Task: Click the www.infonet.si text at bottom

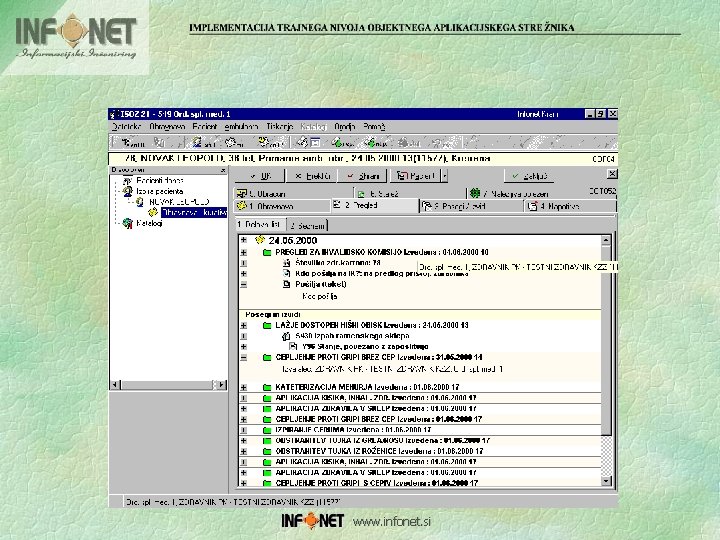Action: 392,522
